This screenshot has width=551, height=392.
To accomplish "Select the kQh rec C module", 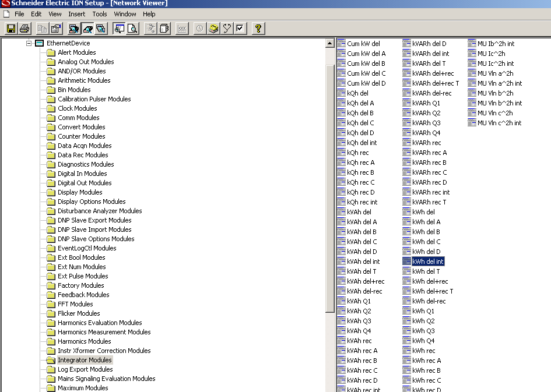I will [x=360, y=182].
